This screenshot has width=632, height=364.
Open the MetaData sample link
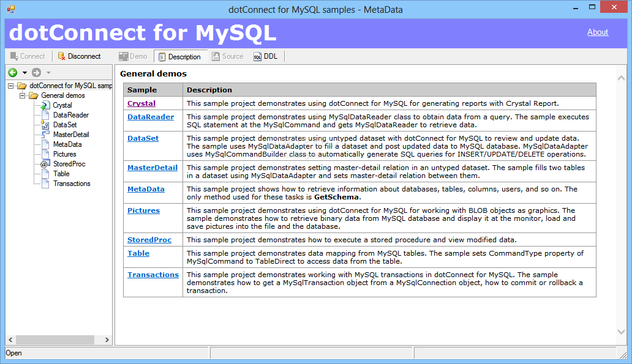click(x=146, y=189)
